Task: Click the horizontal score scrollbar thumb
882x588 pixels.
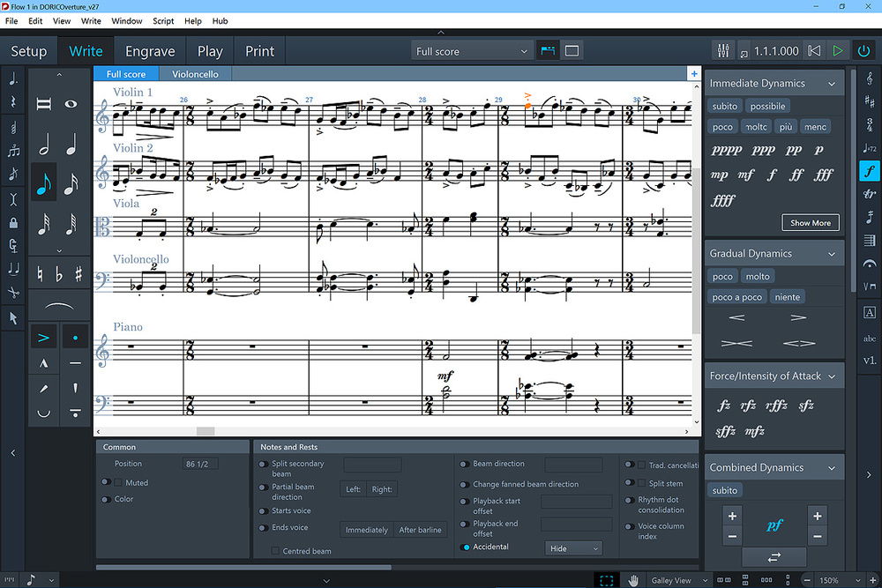Action: (206, 431)
